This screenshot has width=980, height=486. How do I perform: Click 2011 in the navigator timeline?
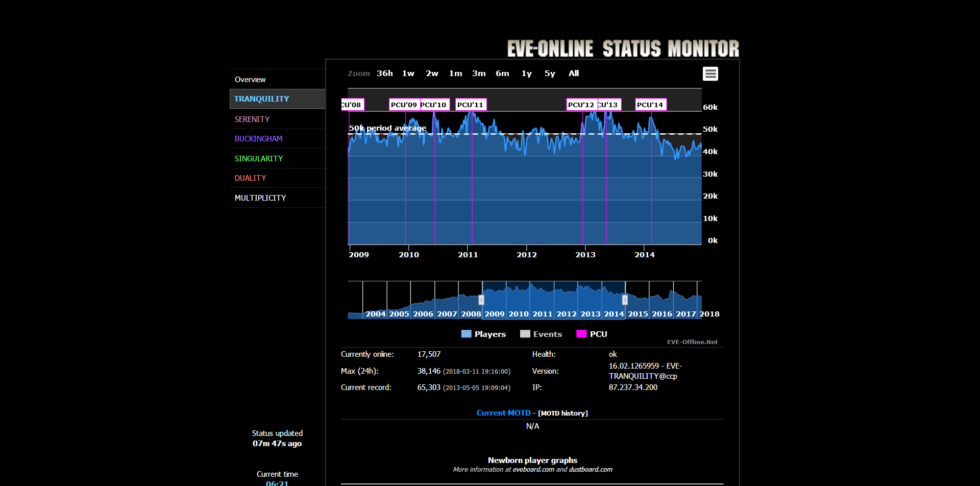click(x=543, y=314)
